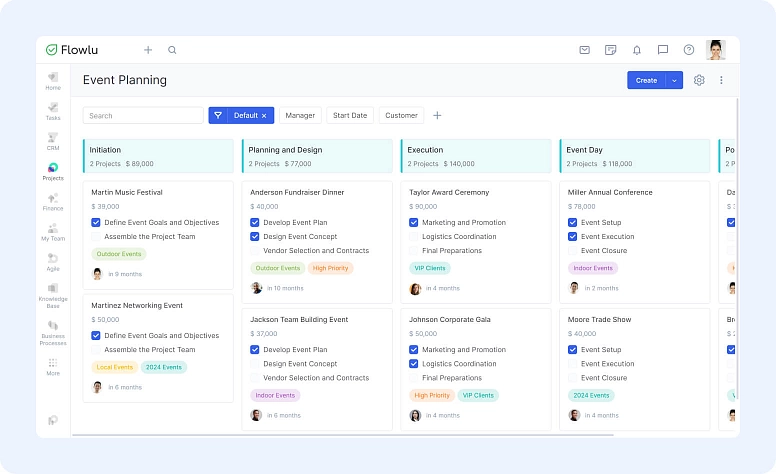Image resolution: width=776 pixels, height=474 pixels.
Task: Add a new filter with plus icon
Action: click(437, 116)
